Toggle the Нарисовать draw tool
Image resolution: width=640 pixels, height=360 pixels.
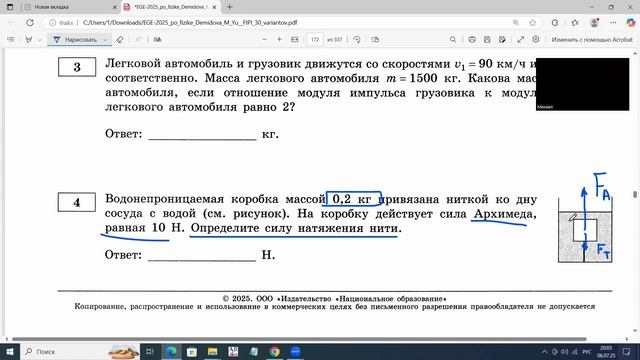coord(75,40)
